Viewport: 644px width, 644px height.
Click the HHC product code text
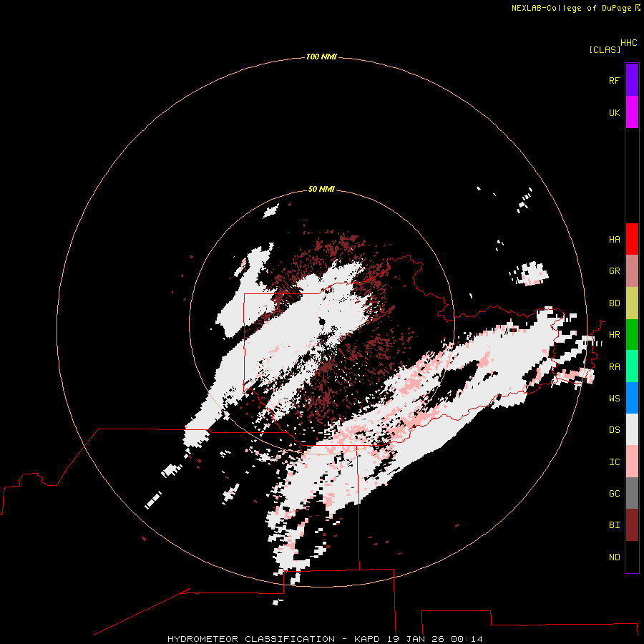pos(628,43)
